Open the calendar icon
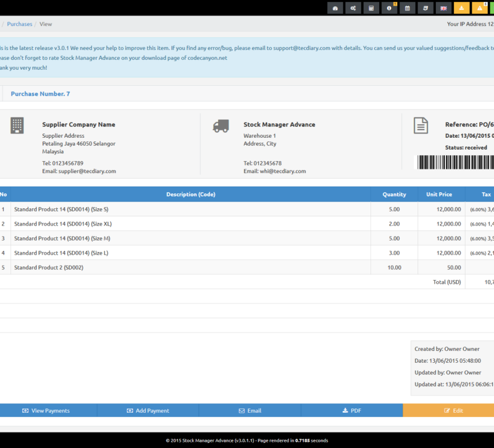 click(x=407, y=8)
